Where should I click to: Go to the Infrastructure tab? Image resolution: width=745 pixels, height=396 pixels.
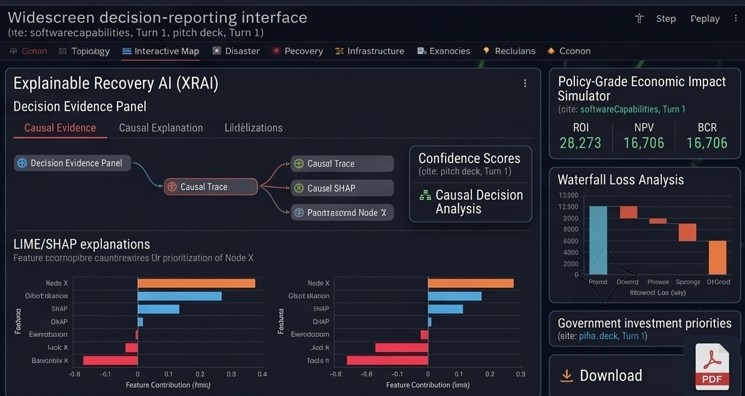click(370, 51)
